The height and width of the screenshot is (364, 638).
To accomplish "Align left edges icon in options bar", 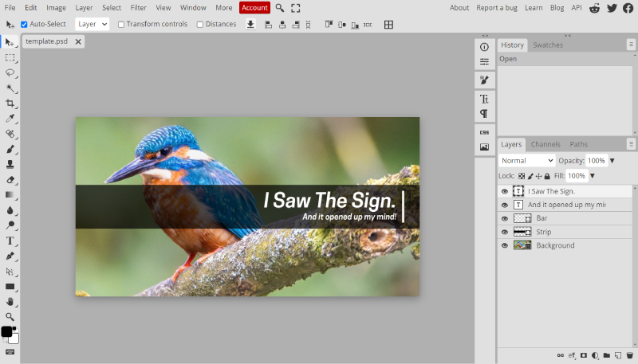I will tap(268, 25).
